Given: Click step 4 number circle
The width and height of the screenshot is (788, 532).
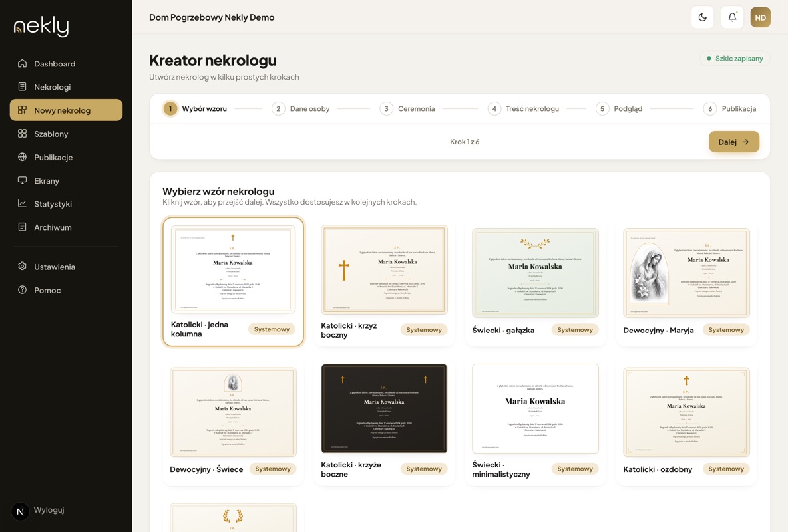Looking at the screenshot, I should 494,108.
